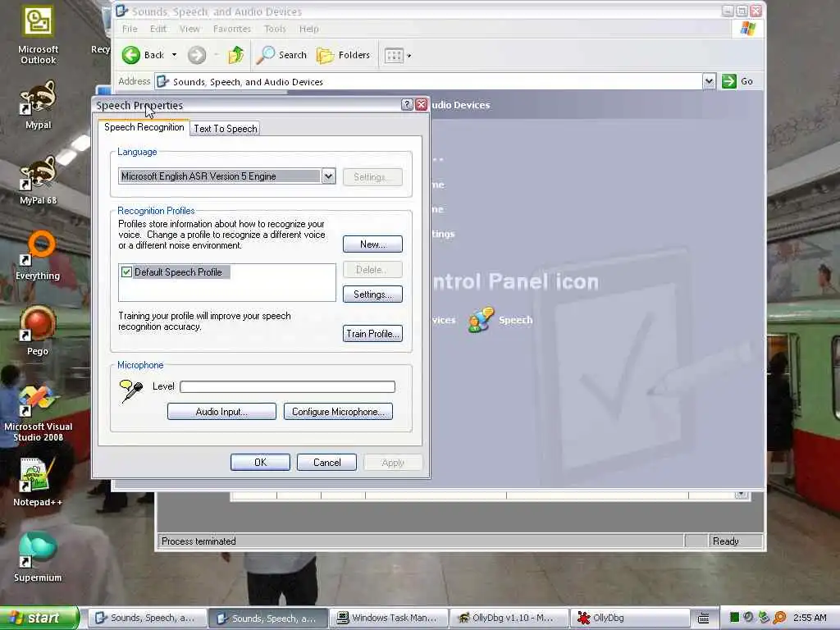Image resolution: width=840 pixels, height=630 pixels.
Task: Toggle the Folders pane button
Action: [x=344, y=55]
